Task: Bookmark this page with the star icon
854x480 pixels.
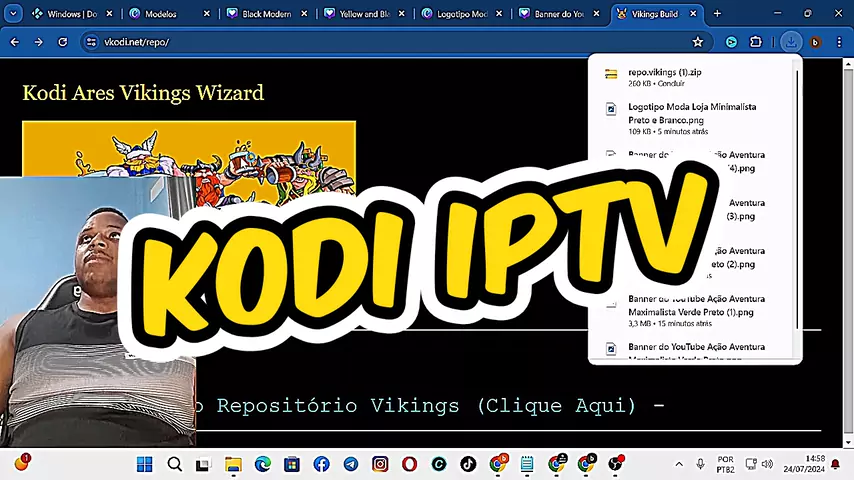Action: point(698,42)
